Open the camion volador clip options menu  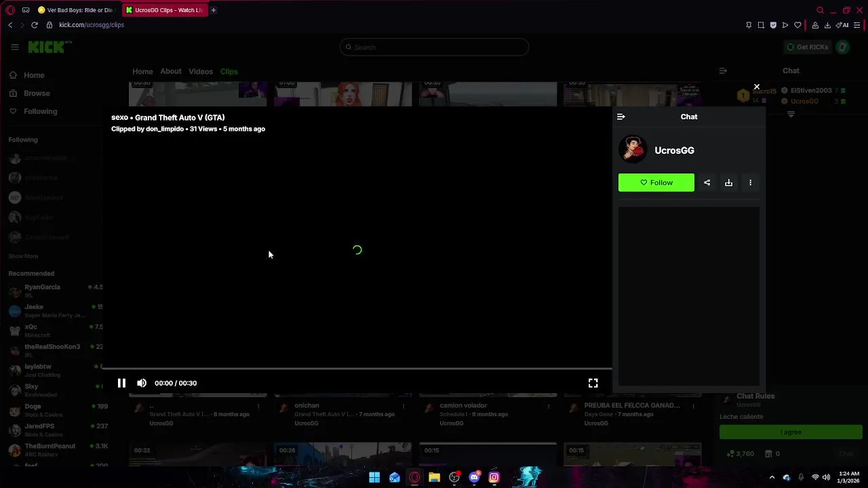pos(549,406)
